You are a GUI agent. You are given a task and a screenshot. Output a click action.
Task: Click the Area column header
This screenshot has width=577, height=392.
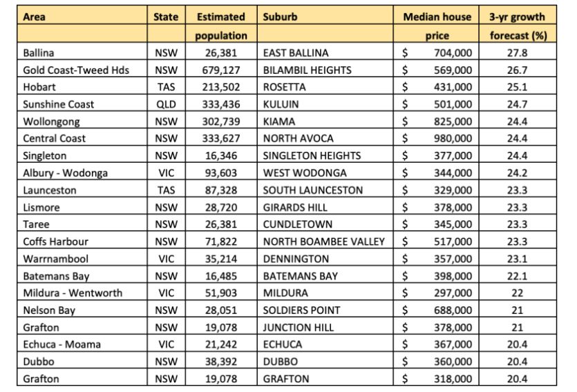(x=82, y=24)
